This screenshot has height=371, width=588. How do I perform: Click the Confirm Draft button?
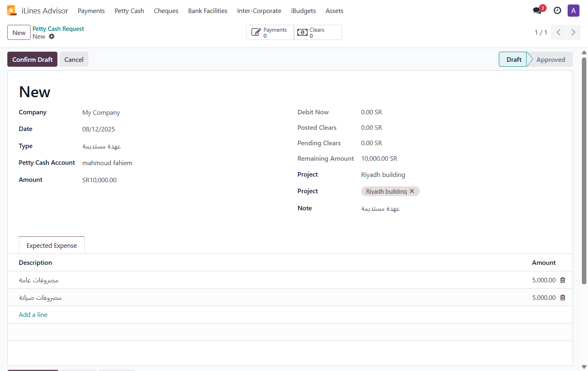click(x=33, y=59)
